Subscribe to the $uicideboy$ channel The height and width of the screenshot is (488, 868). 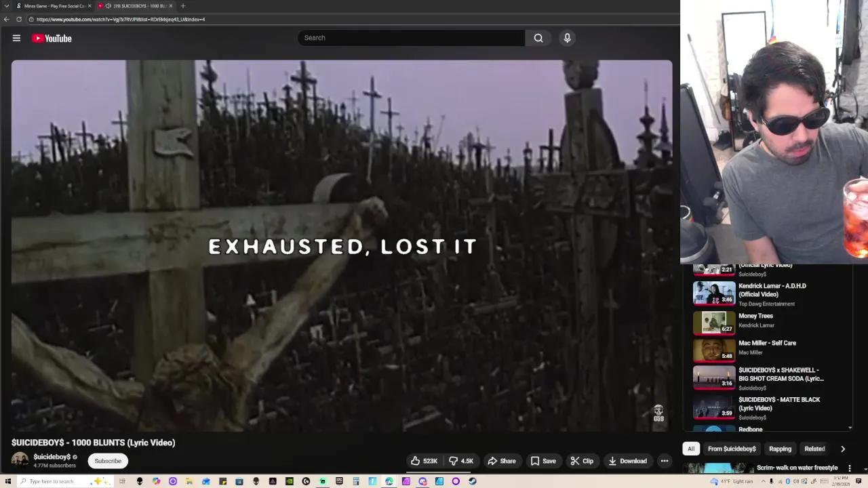pos(108,461)
